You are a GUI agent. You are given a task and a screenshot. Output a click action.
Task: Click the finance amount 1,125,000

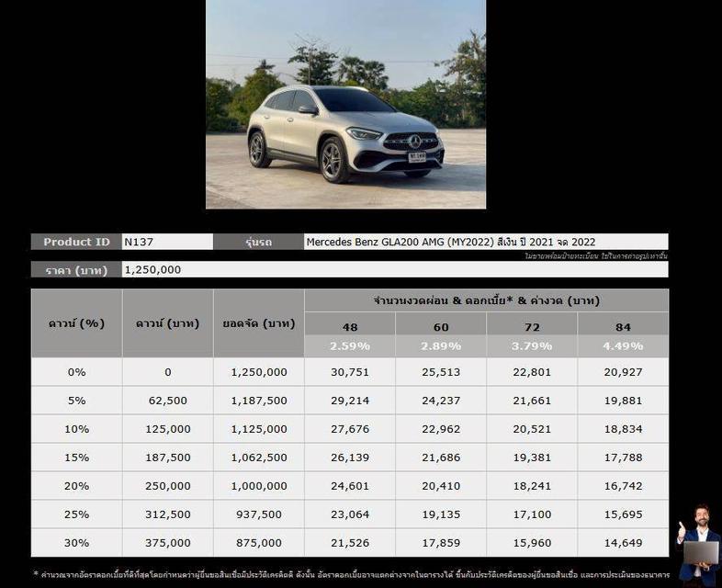(x=259, y=429)
